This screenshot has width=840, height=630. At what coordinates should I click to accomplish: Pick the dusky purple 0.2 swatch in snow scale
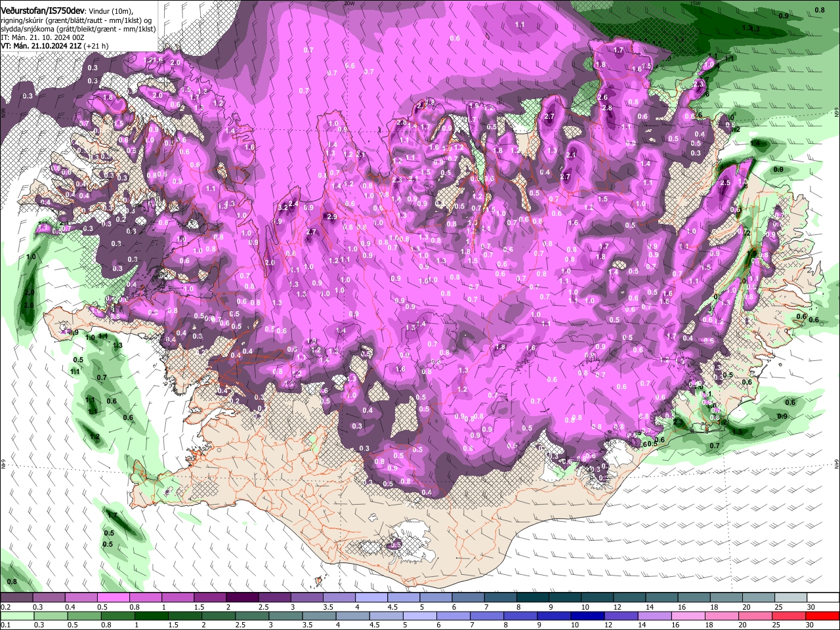tap(16, 597)
